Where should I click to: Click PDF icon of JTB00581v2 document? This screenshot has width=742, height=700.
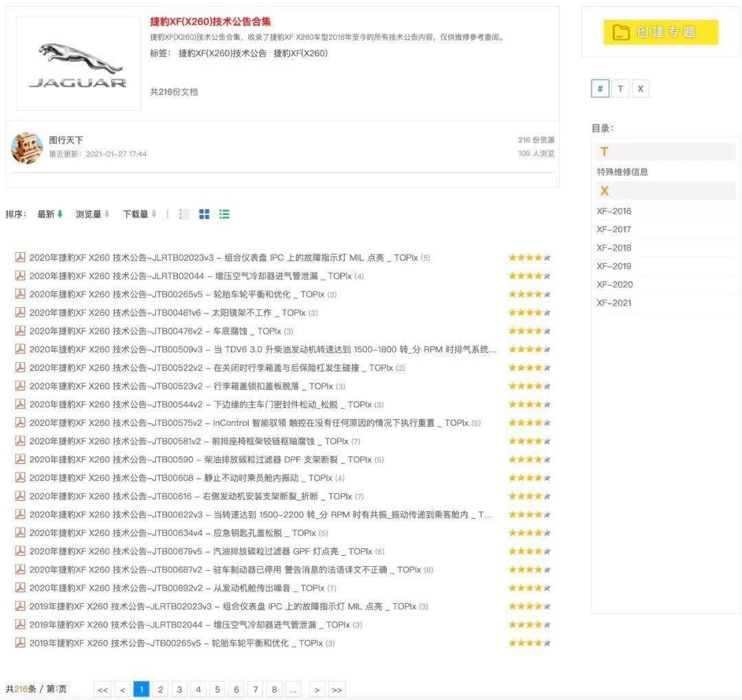20,440
